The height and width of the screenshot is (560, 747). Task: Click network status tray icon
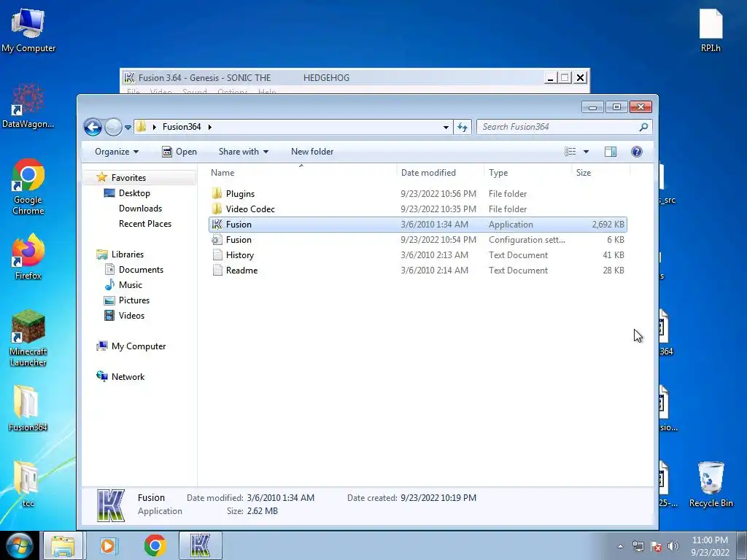point(638,546)
